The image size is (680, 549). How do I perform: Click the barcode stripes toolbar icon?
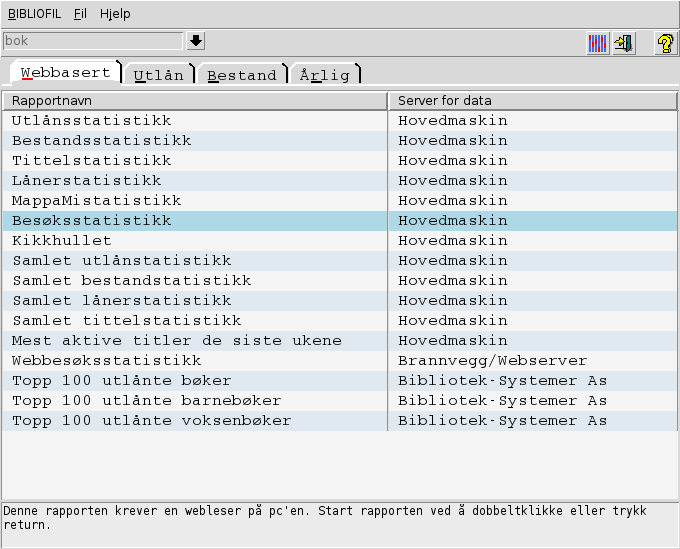(597, 43)
